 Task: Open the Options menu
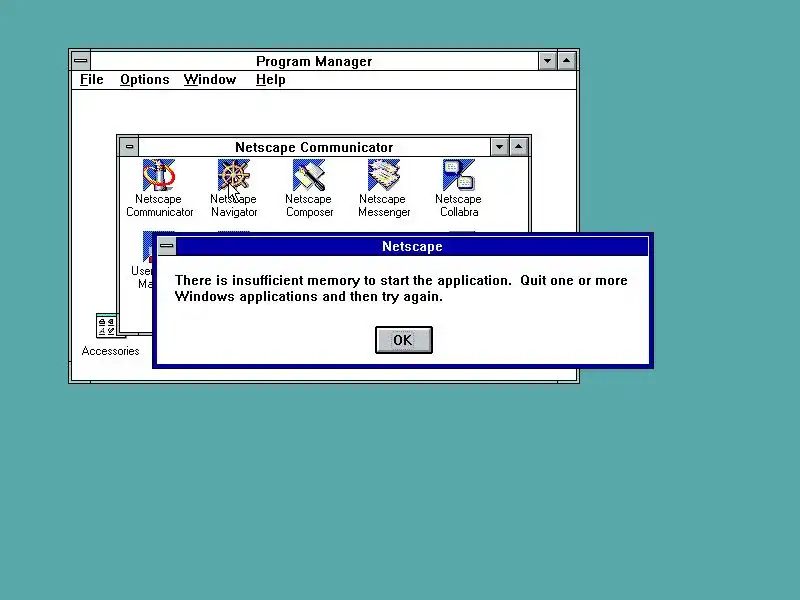(144, 80)
